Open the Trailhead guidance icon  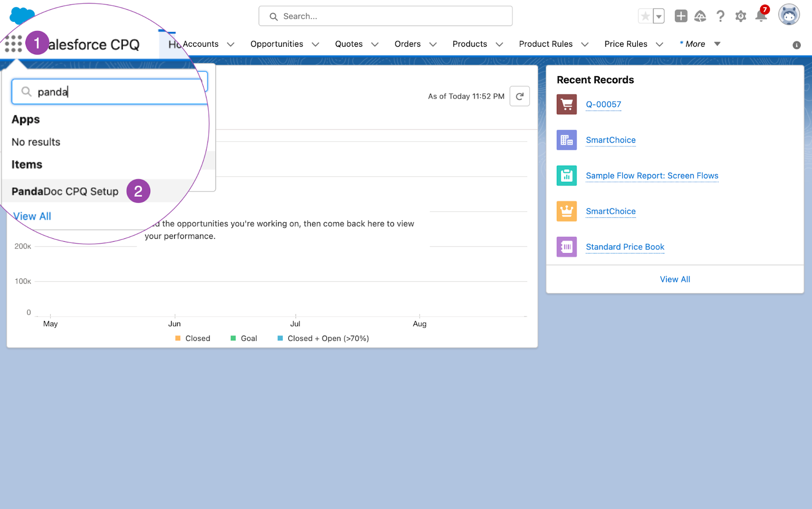(x=700, y=16)
